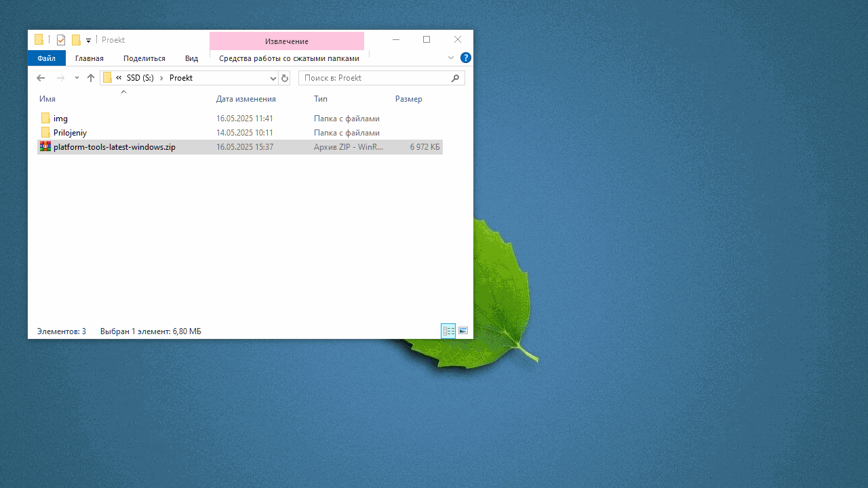
Task: Click the 6 972 КБ size cell
Action: (x=425, y=147)
